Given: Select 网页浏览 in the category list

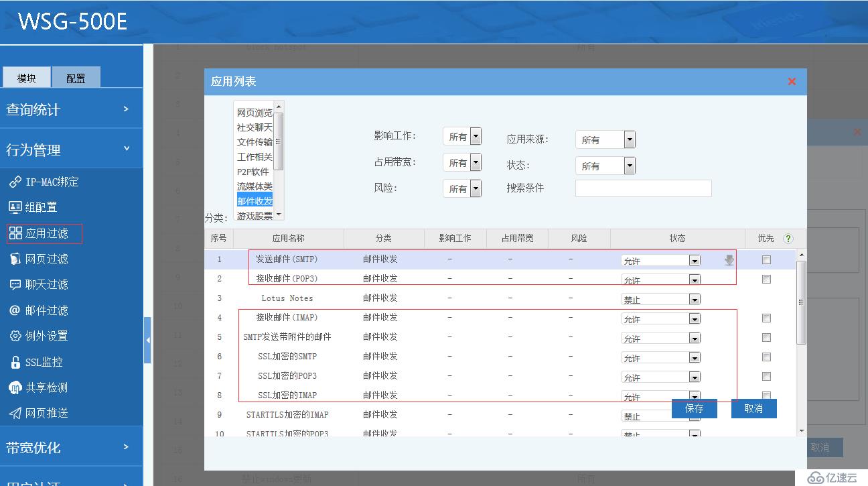Looking at the screenshot, I should 255,113.
